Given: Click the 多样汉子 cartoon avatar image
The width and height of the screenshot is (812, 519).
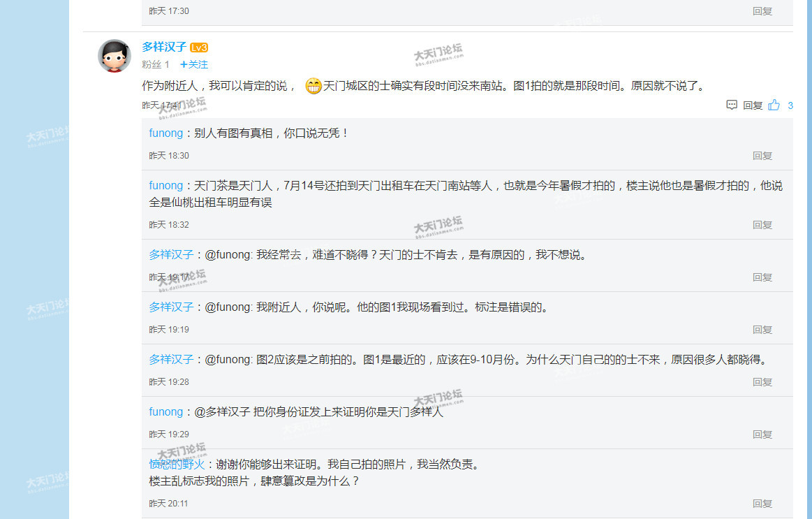Looking at the screenshot, I should click(115, 56).
